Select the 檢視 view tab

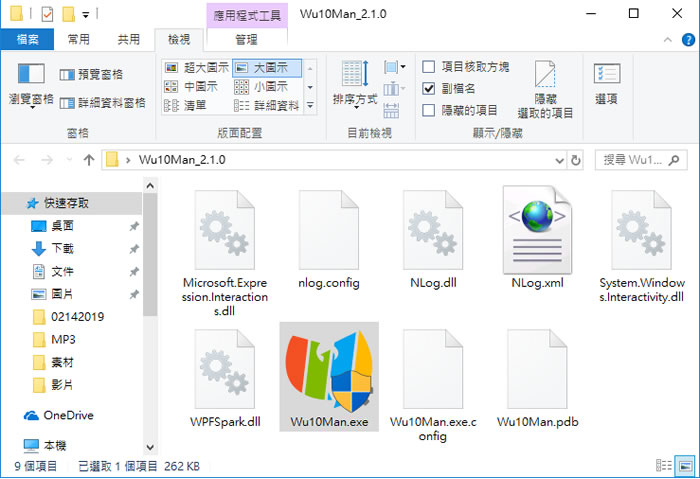[179, 39]
